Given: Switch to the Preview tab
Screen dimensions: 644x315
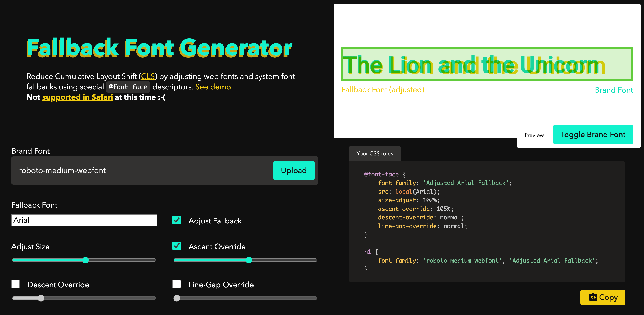Looking at the screenshot, I should (x=534, y=135).
